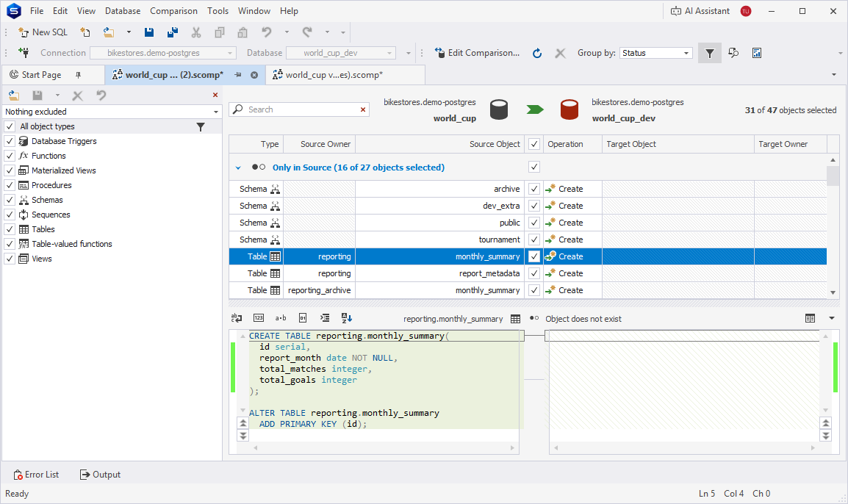Toggle the filter funnel button
The image size is (848, 504).
[710, 53]
